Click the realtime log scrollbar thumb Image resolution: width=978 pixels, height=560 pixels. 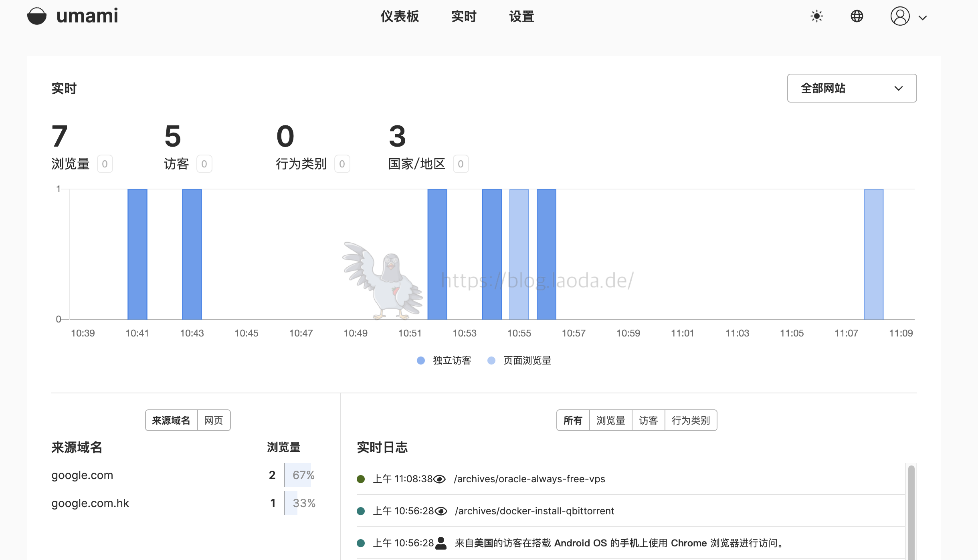(911, 513)
